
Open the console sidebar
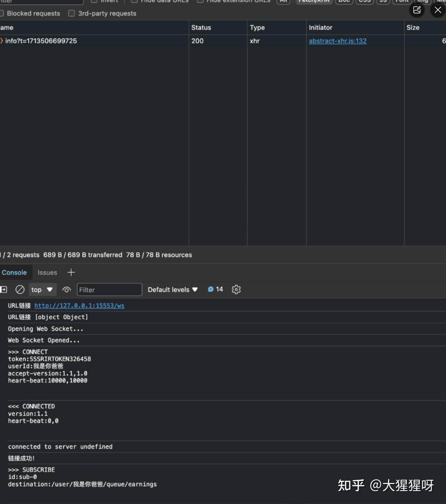coord(4,290)
